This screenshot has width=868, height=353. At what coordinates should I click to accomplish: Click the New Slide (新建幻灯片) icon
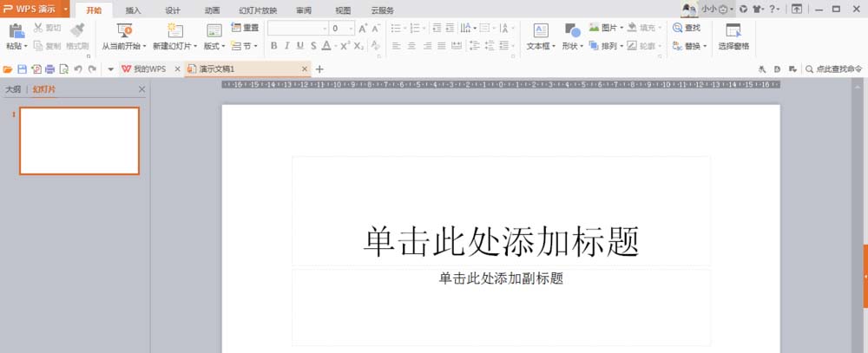[x=174, y=31]
